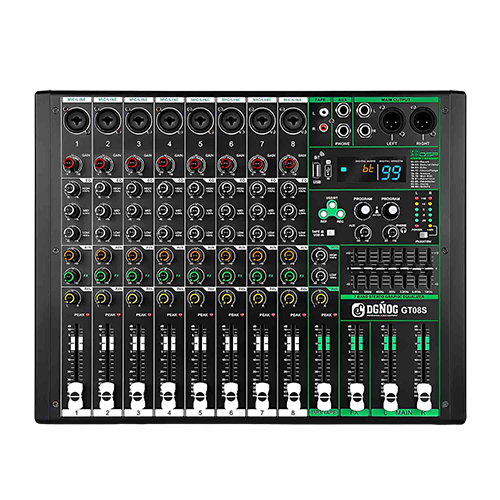Click the channel 5 PEAK indicator LED
This screenshot has height=500, width=500.
(x=211, y=315)
